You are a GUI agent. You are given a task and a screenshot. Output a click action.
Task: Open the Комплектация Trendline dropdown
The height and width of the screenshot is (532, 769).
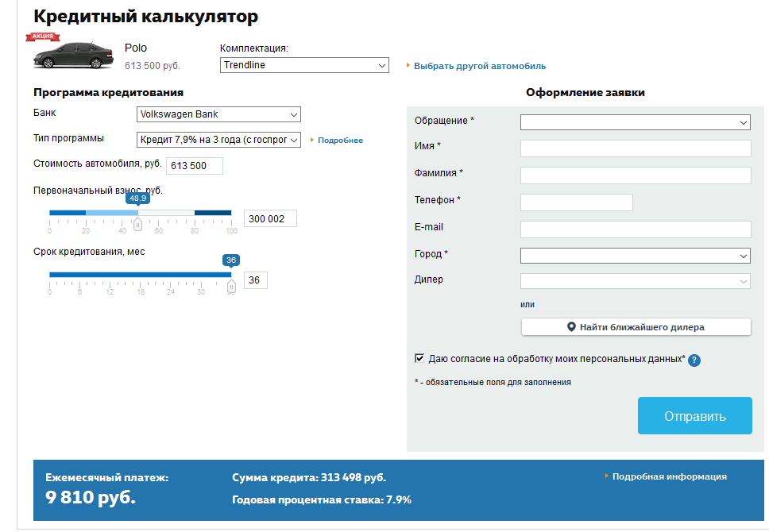coord(304,65)
